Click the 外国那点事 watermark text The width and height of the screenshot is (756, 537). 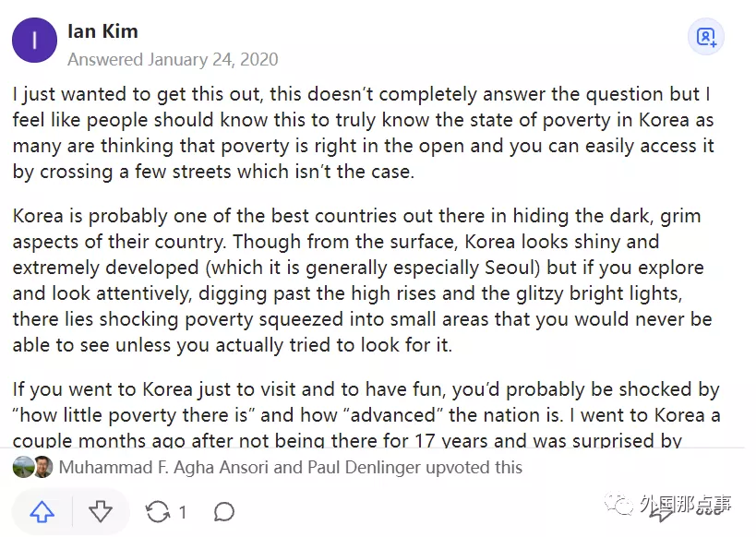click(688, 505)
